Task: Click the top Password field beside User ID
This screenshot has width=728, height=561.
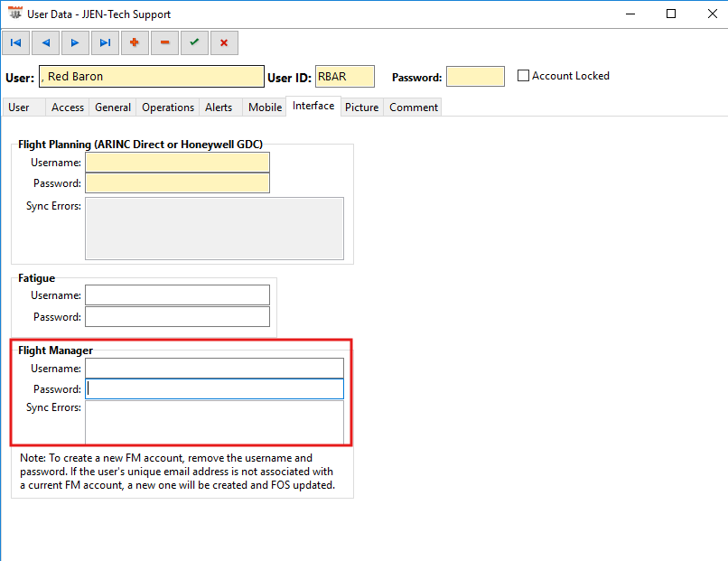Action: pyautogui.click(x=475, y=77)
